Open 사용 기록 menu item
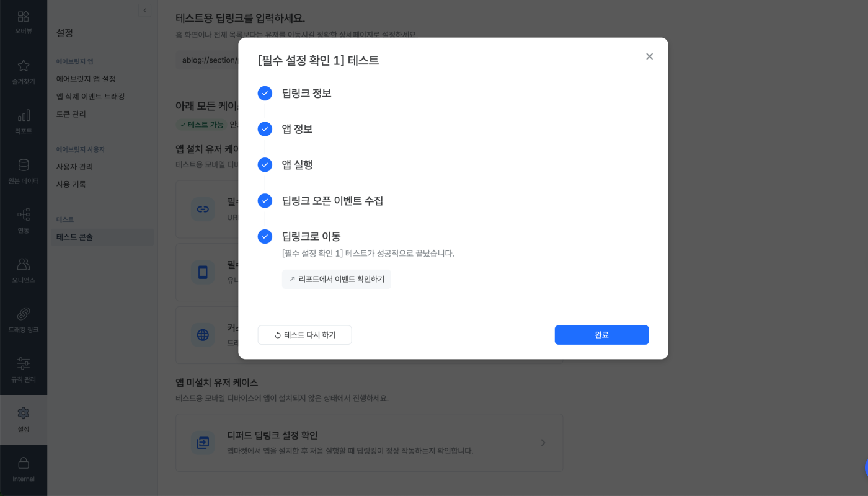Viewport: 868px width, 496px height. tap(71, 184)
